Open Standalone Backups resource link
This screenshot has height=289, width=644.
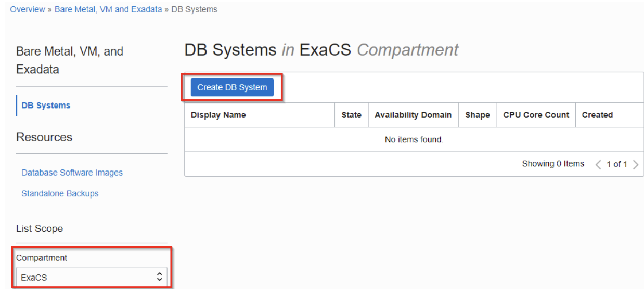(60, 194)
